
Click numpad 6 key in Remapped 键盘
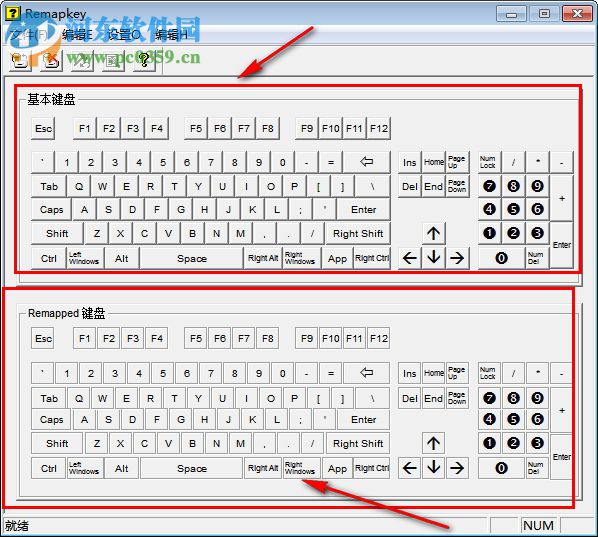[537, 420]
